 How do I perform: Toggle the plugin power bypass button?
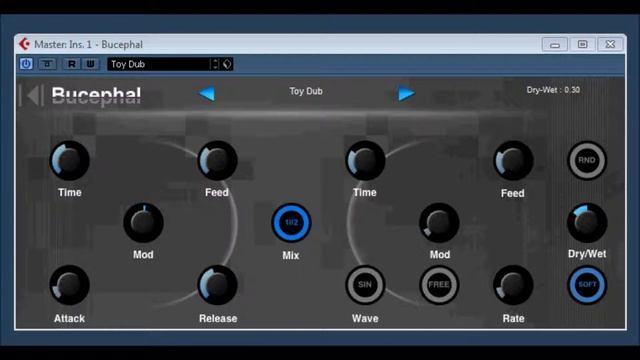26,64
